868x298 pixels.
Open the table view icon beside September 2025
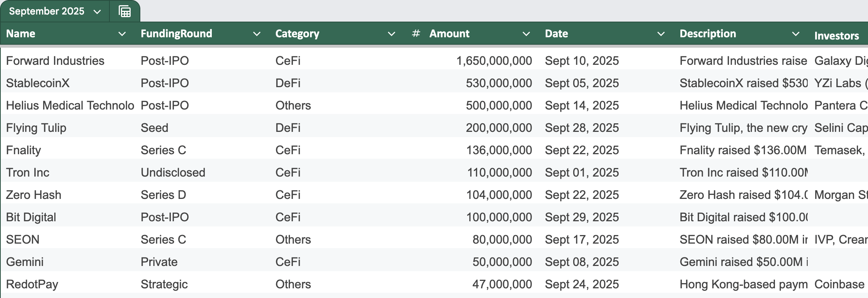(125, 12)
